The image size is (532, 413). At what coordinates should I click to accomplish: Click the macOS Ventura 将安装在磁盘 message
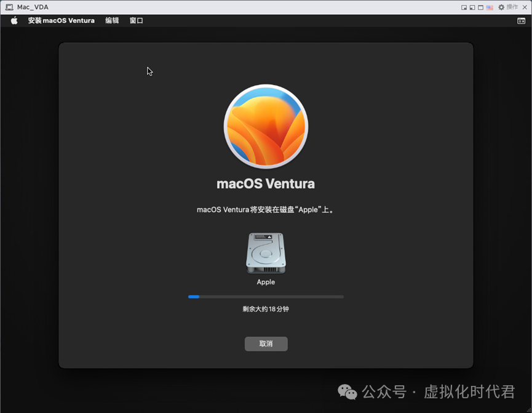point(266,209)
